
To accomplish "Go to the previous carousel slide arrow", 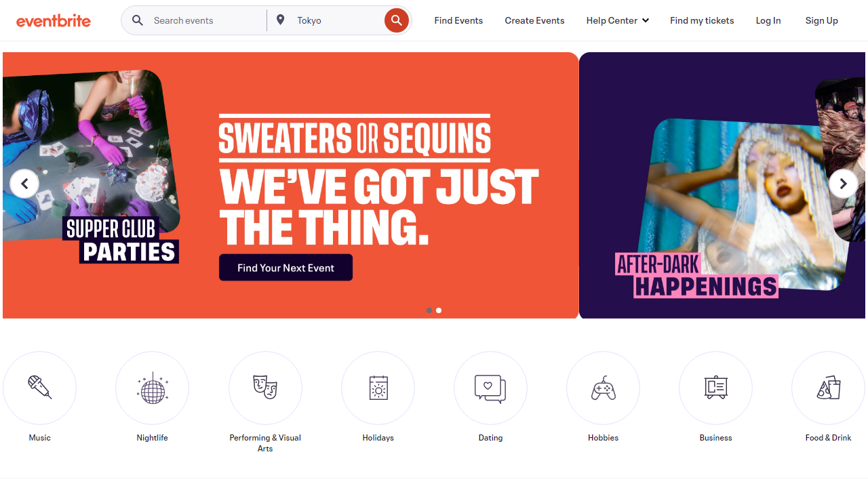I will 24,184.
